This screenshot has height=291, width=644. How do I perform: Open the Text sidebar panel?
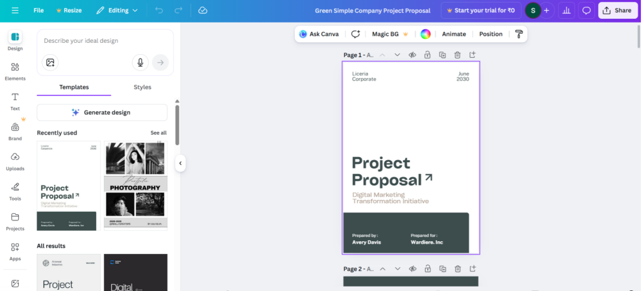15,101
